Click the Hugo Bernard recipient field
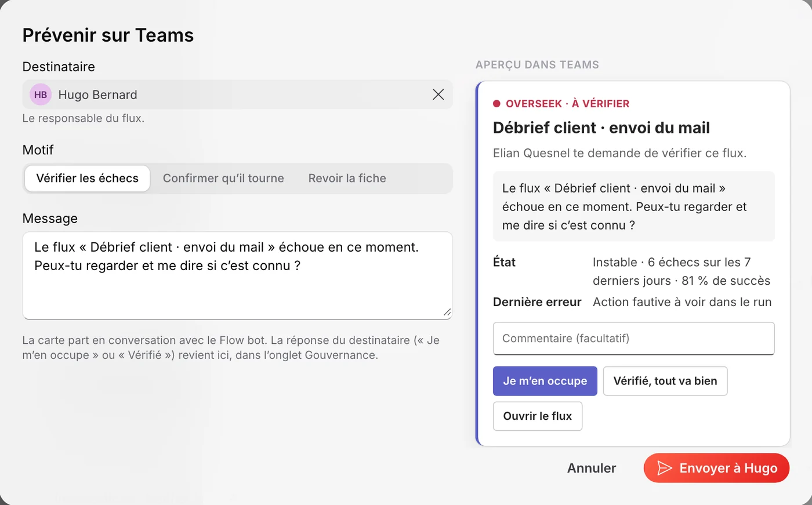 pos(237,95)
